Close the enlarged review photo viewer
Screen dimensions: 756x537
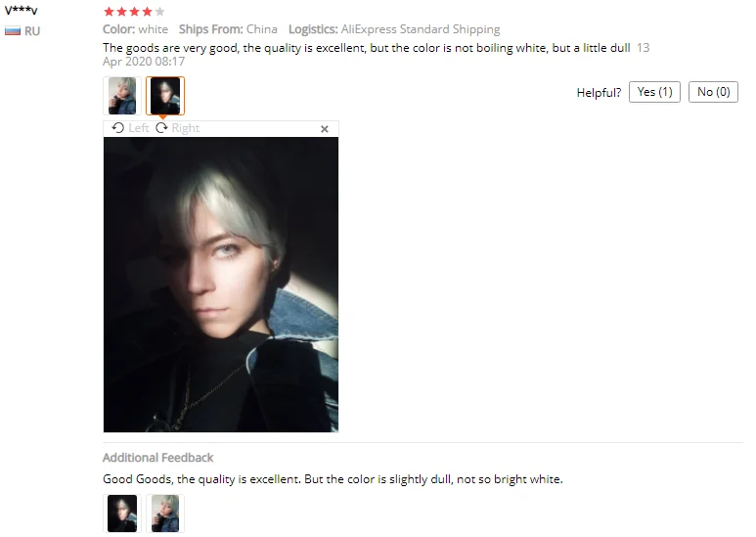click(x=325, y=129)
